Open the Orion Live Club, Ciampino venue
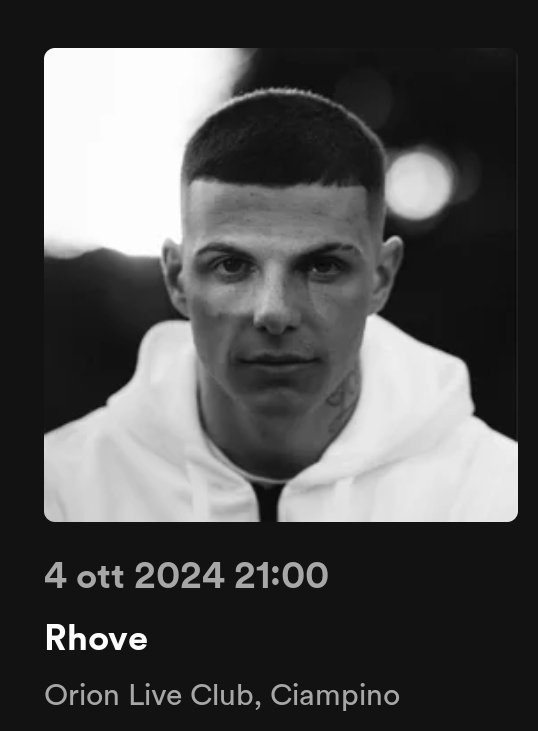538x731 pixels. tap(222, 695)
